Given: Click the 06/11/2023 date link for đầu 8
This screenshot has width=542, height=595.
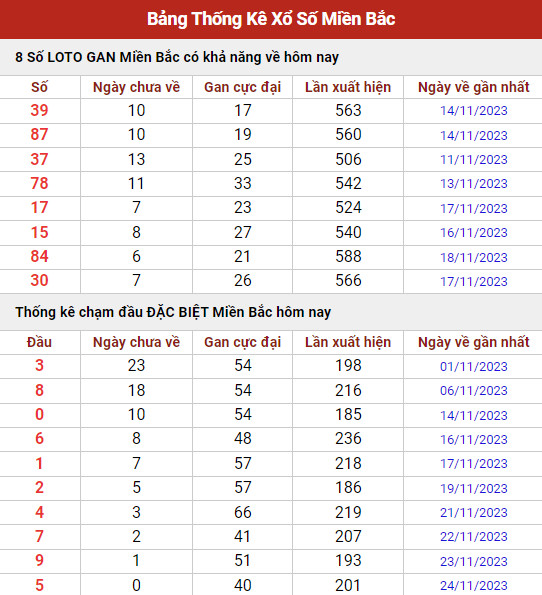Looking at the screenshot, I should click(473, 391).
